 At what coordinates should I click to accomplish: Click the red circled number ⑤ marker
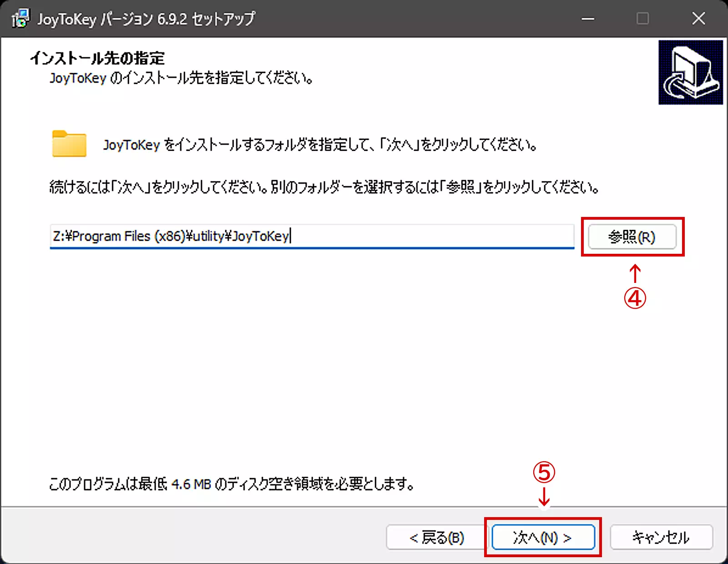click(544, 473)
